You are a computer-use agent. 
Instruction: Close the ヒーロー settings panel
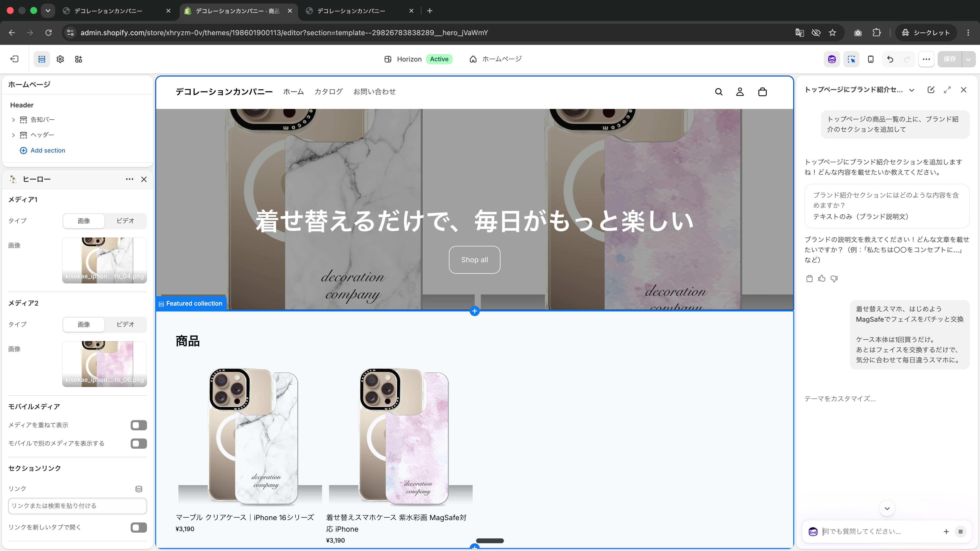(x=144, y=179)
